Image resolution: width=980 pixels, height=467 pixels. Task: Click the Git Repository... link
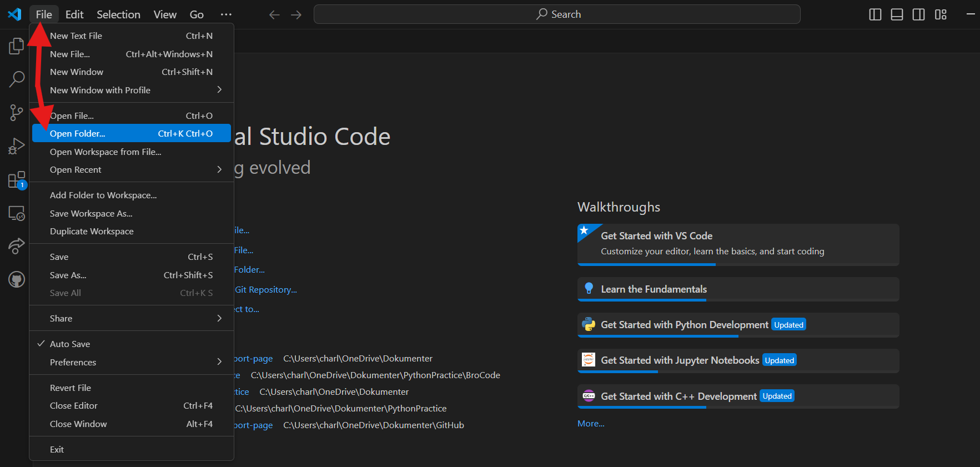[x=266, y=289]
